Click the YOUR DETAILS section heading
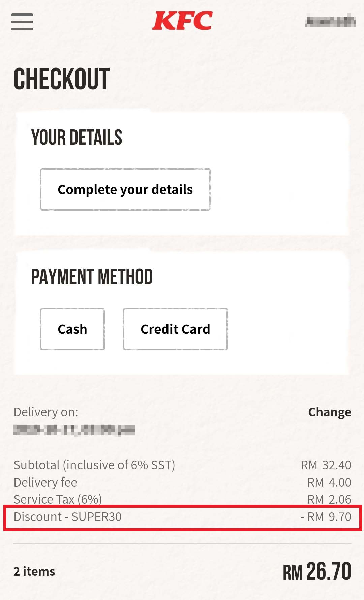This screenshot has width=364, height=600. [77, 137]
